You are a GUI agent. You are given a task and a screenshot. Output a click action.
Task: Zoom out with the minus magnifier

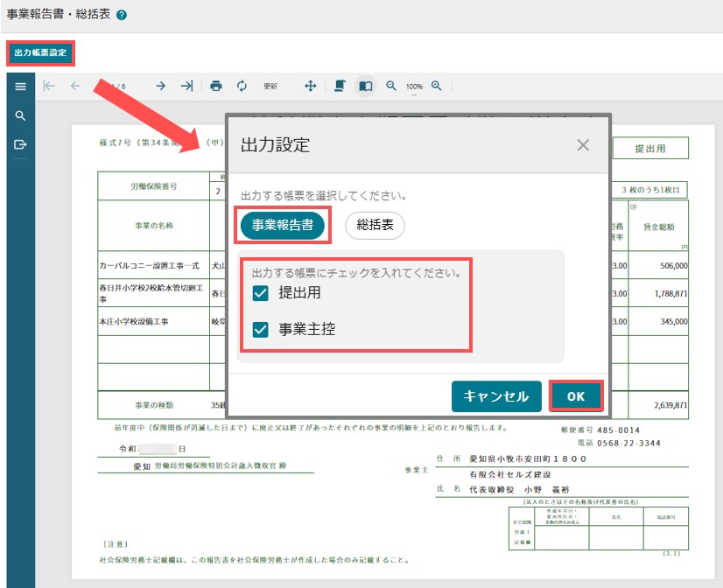pyautogui.click(x=391, y=86)
